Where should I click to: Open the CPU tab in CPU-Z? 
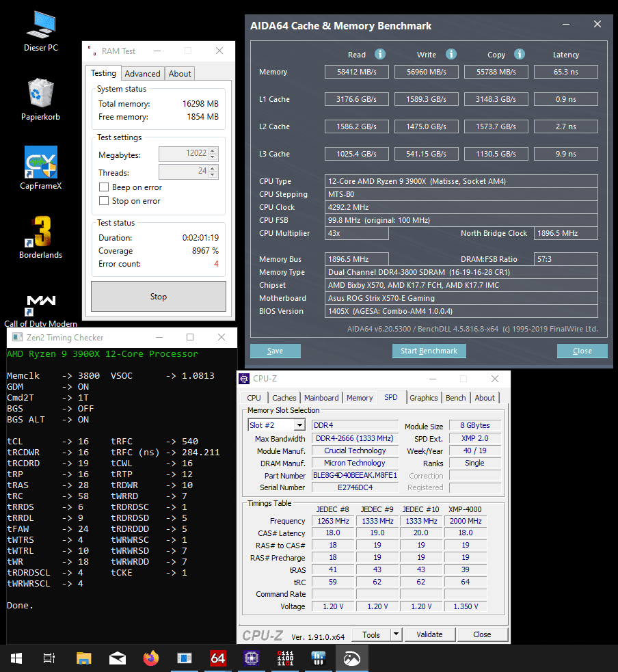point(254,398)
